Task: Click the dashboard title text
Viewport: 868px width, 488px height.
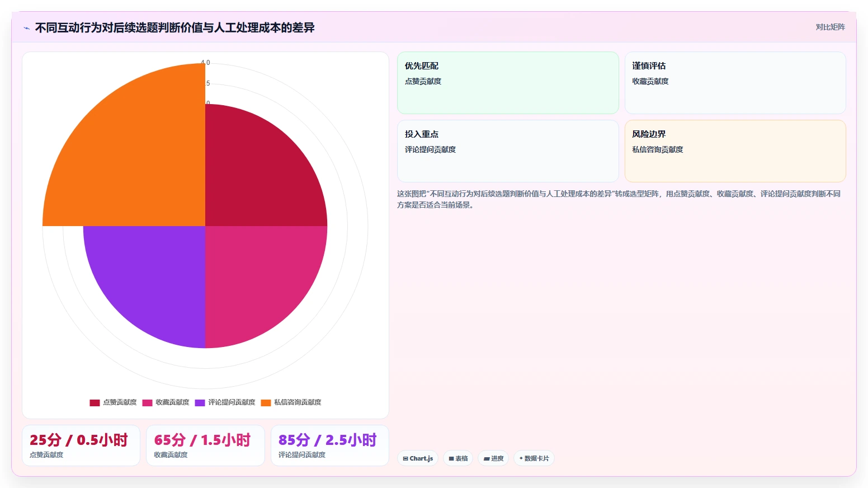Action: click(174, 27)
